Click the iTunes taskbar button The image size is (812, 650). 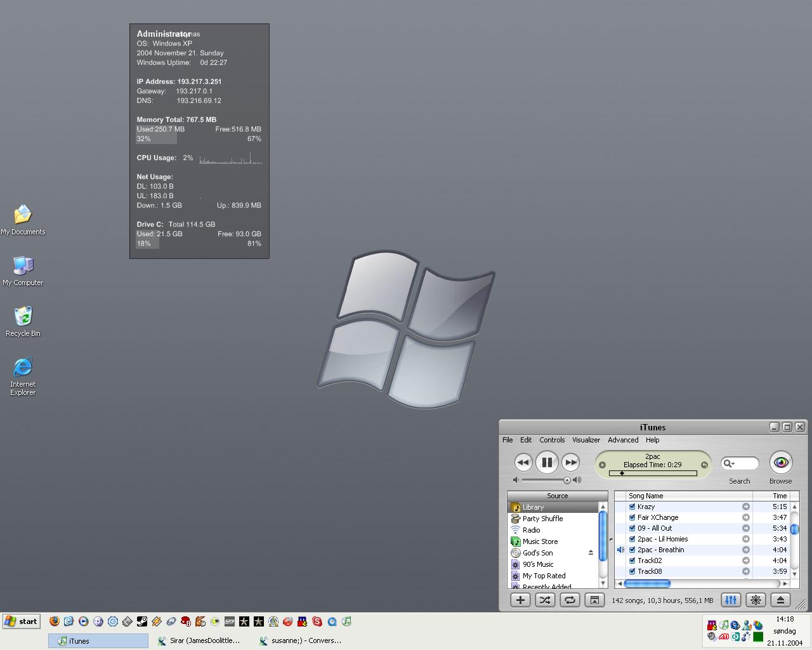coord(98,640)
